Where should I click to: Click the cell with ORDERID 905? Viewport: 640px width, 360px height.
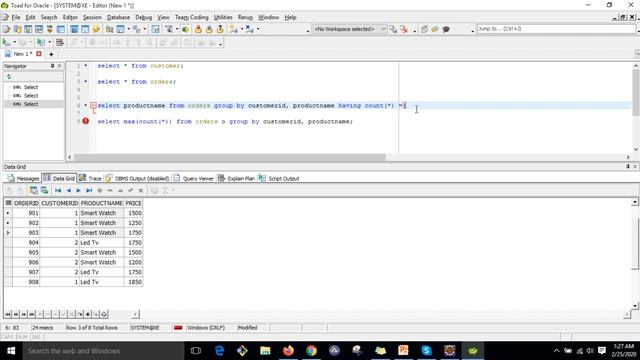click(x=26, y=252)
